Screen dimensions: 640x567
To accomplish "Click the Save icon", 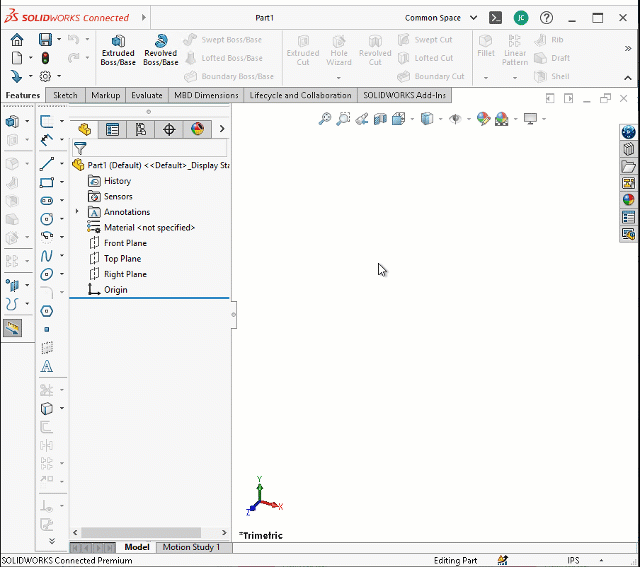I will tap(45, 39).
